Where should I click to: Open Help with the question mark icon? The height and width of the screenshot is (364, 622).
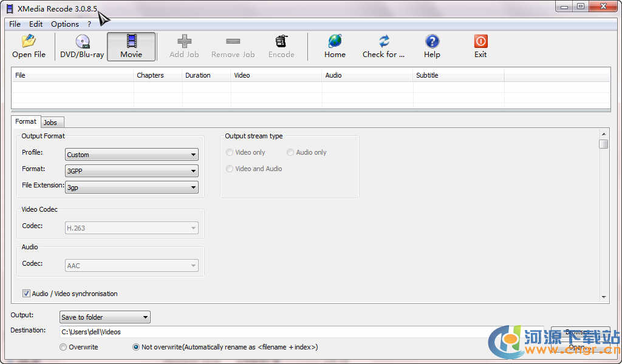[x=432, y=41]
